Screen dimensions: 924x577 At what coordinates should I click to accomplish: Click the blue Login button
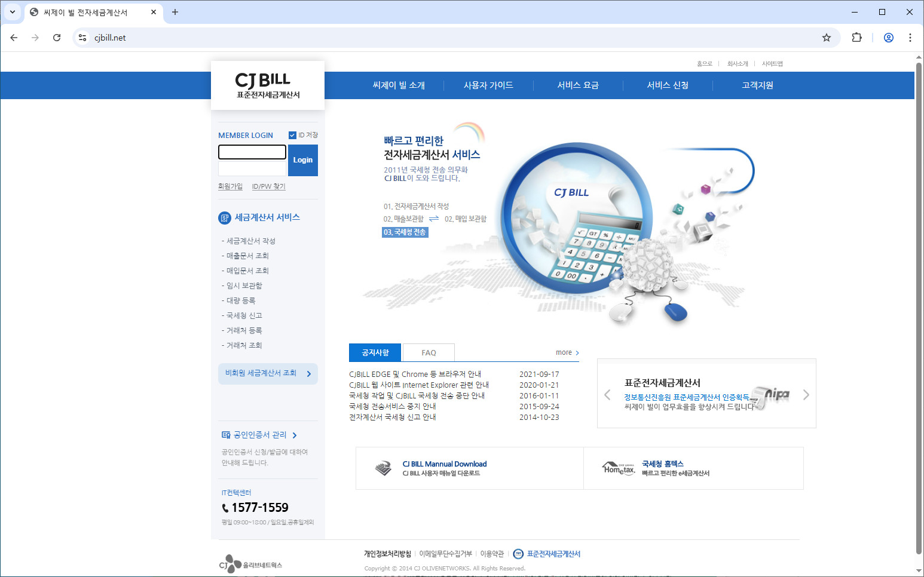click(x=303, y=160)
